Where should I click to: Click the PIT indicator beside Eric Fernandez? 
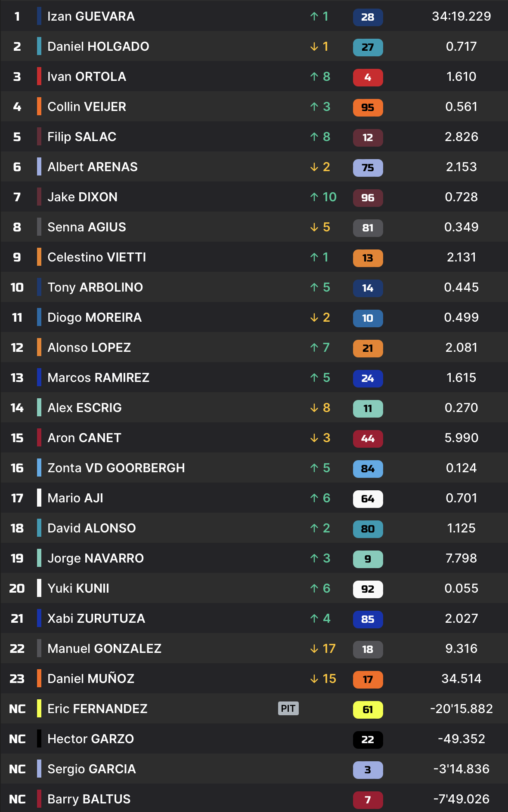click(x=288, y=708)
